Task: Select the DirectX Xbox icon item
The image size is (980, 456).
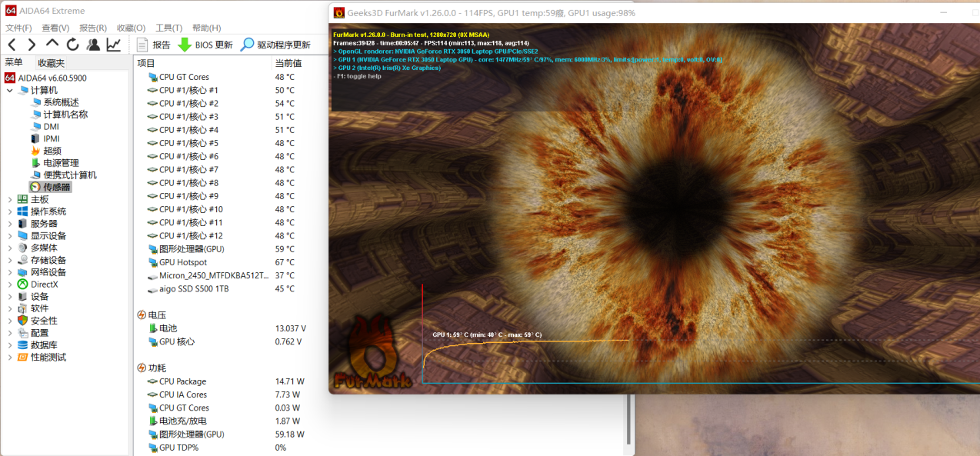Action: click(x=23, y=285)
